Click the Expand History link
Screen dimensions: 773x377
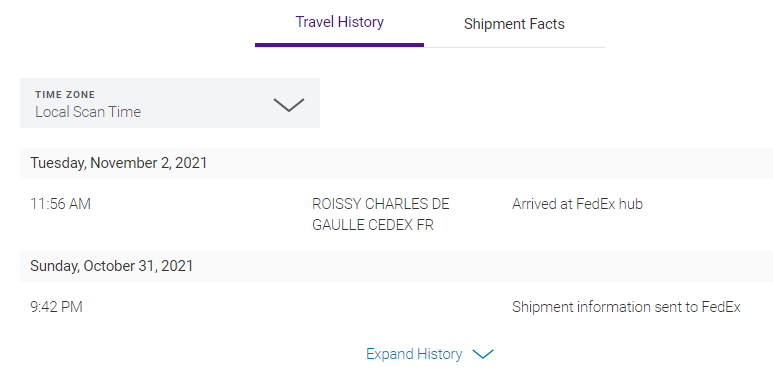[x=429, y=354]
